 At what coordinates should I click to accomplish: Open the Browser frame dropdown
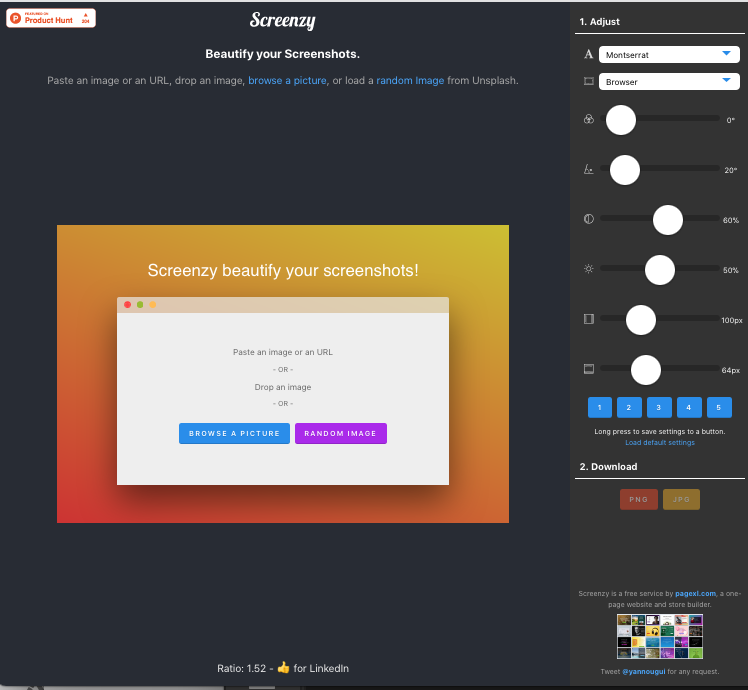coord(669,82)
